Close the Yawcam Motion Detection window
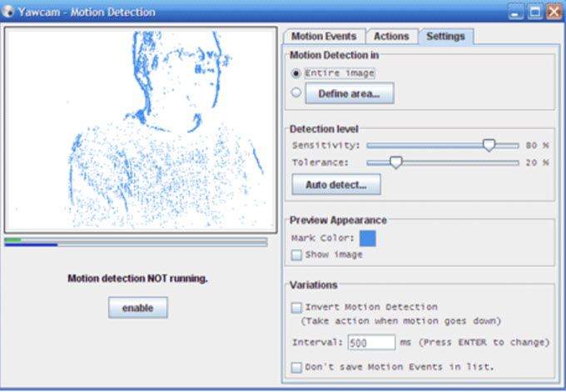 [554, 12]
